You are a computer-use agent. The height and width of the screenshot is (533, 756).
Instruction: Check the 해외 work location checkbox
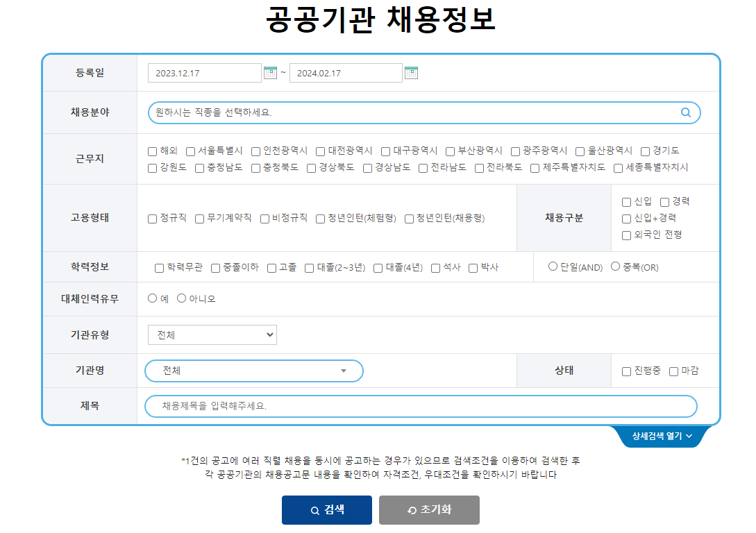coord(151,150)
